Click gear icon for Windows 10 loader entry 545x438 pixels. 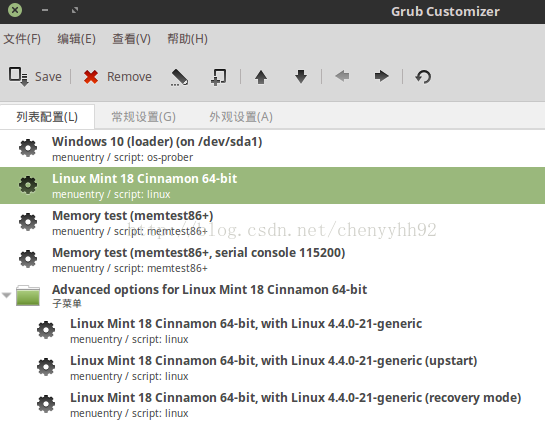click(28, 148)
